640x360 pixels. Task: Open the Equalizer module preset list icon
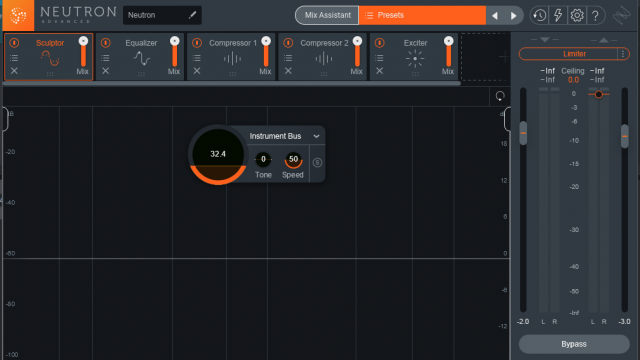(x=106, y=58)
